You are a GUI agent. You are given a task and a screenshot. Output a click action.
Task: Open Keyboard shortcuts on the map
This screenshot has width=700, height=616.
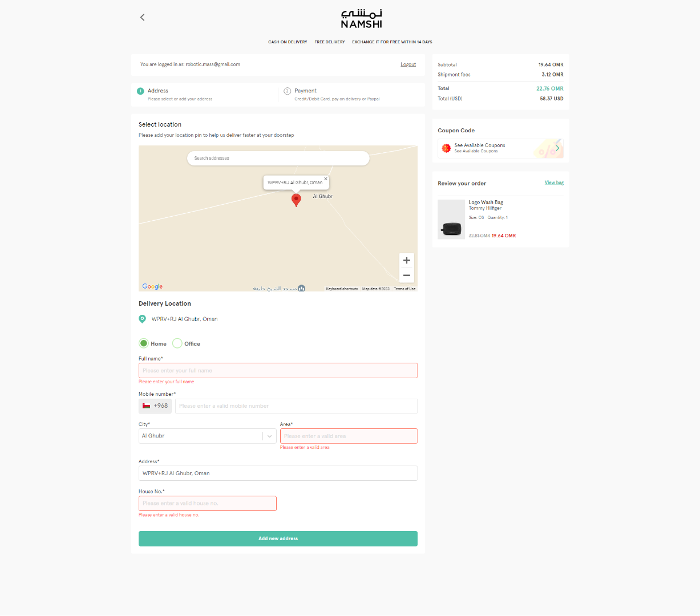[x=342, y=289]
